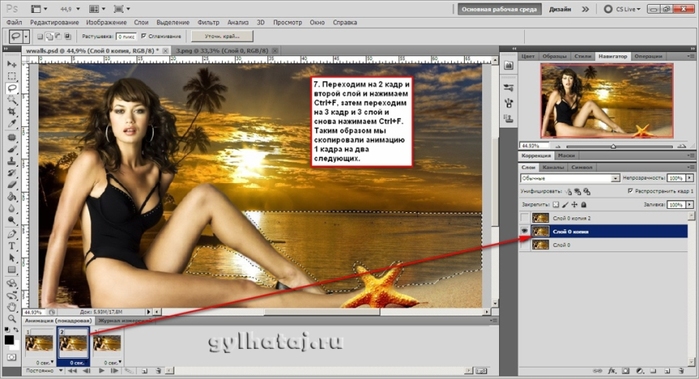Lock all layer attributes padlock
This screenshot has width=699, height=379.
[584, 205]
